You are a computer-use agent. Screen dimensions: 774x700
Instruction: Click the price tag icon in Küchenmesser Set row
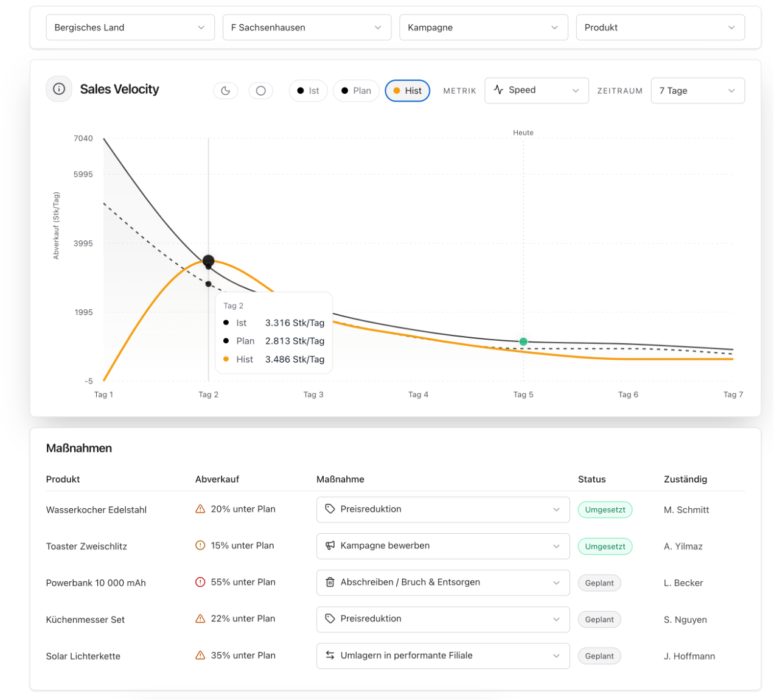point(330,618)
